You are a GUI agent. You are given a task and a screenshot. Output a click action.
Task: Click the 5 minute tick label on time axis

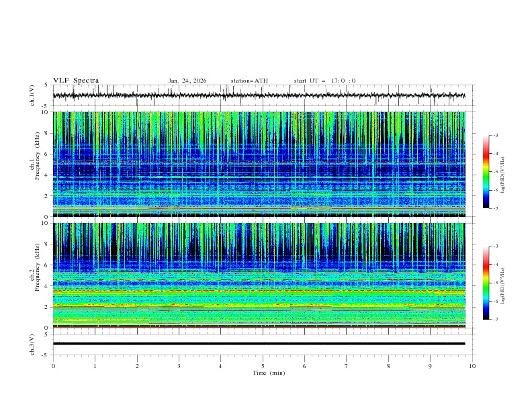point(263,366)
